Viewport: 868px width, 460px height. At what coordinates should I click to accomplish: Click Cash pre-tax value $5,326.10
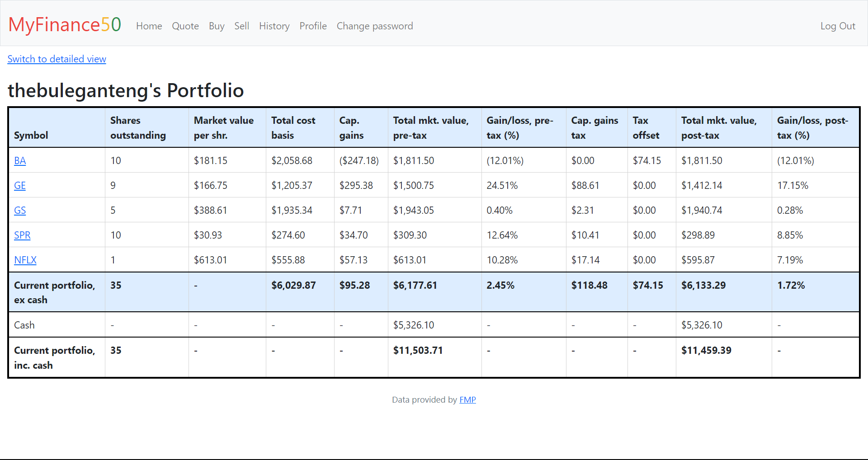coord(414,325)
